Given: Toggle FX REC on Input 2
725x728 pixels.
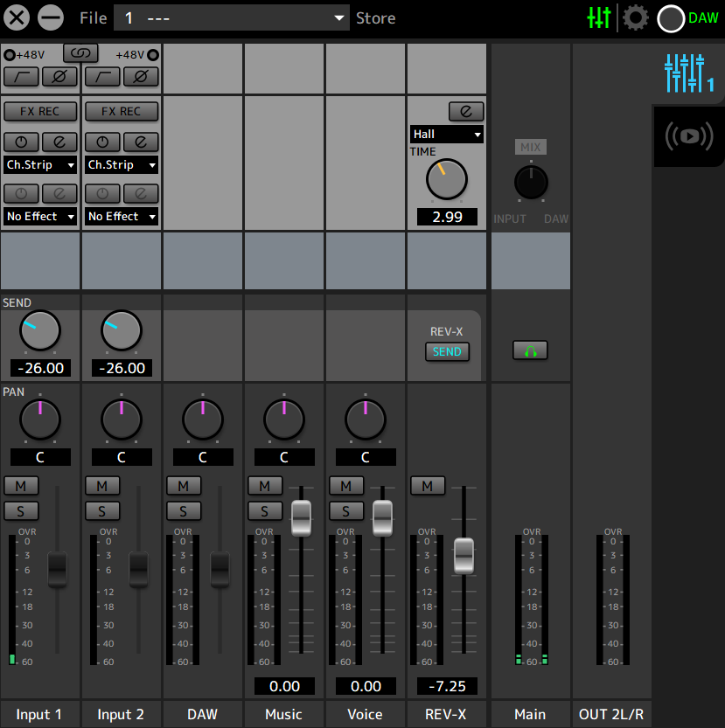Looking at the screenshot, I should (x=122, y=112).
